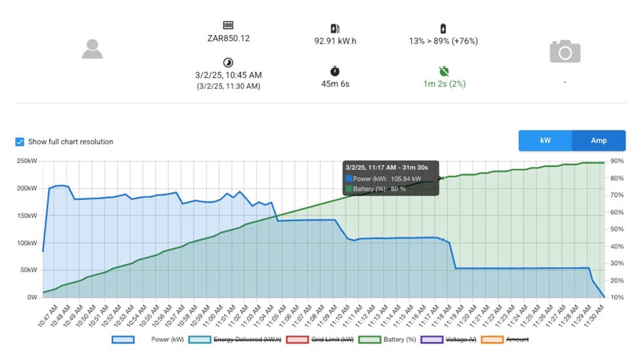Image resolution: width=644 pixels, height=363 pixels.
Task: Toggle Show full chart resolution checkbox
Action: (x=20, y=142)
